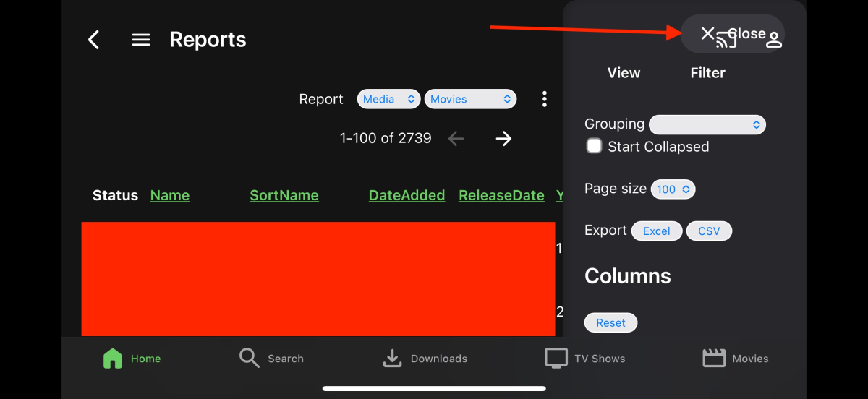Open the Page size dropdown showing 100
868x399 pixels.
[673, 189]
